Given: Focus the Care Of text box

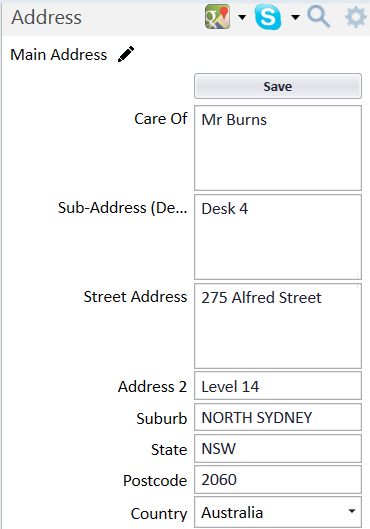Looking at the screenshot, I should tap(278, 148).
